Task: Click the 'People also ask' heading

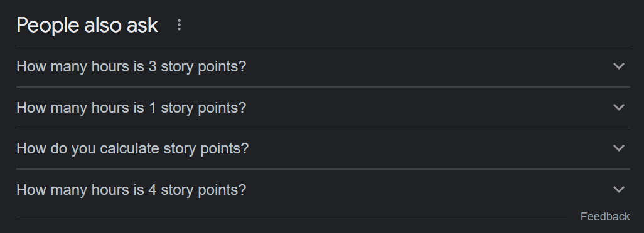Action: (87, 26)
